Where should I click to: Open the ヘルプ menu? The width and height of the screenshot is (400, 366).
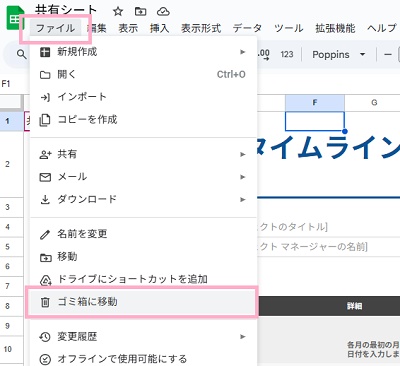point(382,28)
